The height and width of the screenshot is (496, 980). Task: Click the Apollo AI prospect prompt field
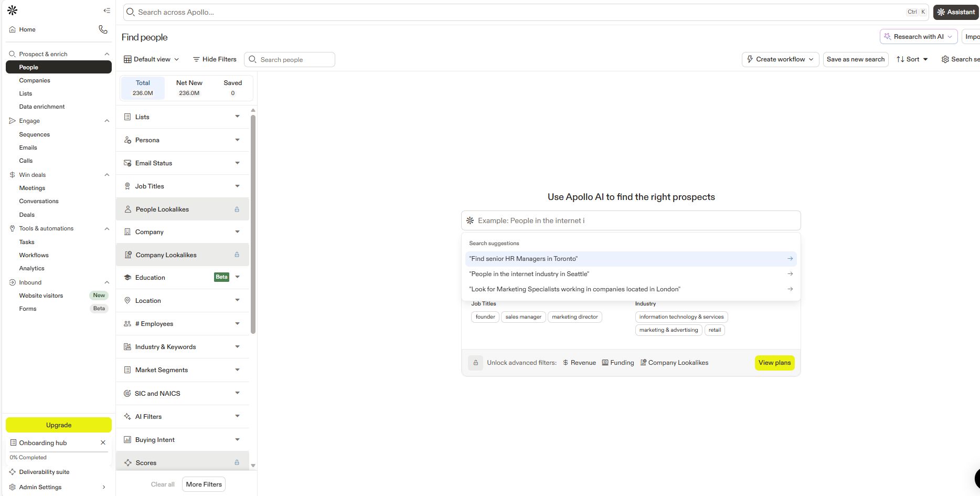point(631,220)
